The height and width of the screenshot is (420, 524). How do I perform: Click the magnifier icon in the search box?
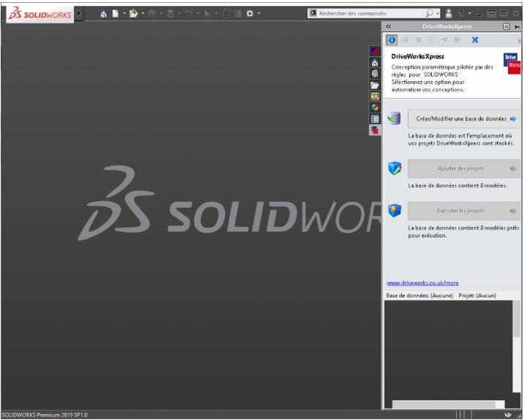[430, 13]
